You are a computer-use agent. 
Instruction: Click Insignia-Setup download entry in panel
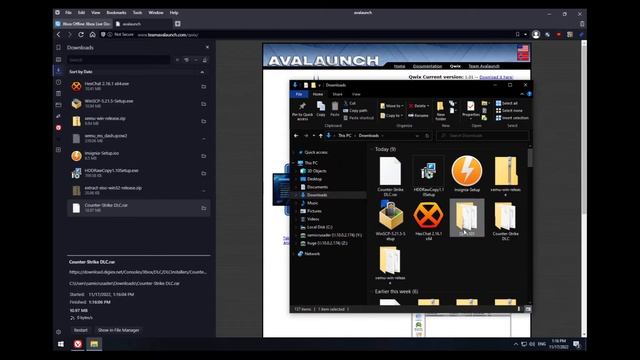point(139,156)
